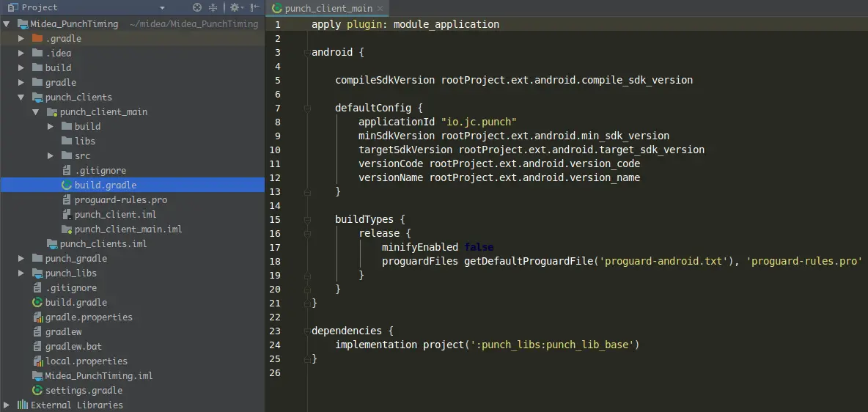Click compileSdkVersion on line 5
The width and height of the screenshot is (868, 412).
pyautogui.click(x=385, y=80)
